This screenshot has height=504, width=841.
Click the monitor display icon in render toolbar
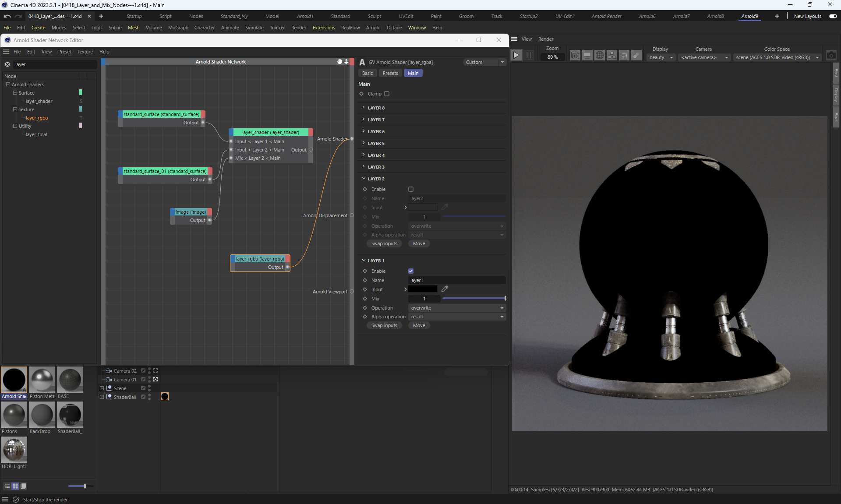click(587, 56)
